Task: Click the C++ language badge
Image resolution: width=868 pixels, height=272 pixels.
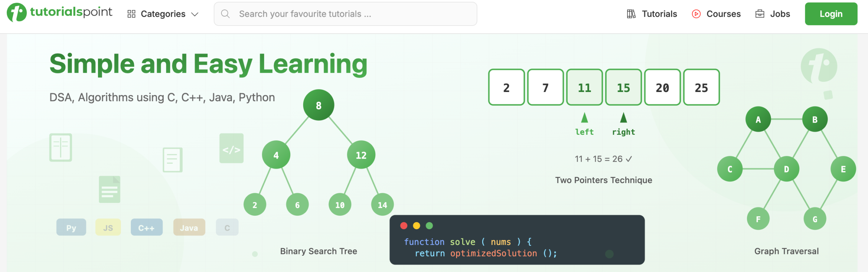Action: pyautogui.click(x=146, y=228)
